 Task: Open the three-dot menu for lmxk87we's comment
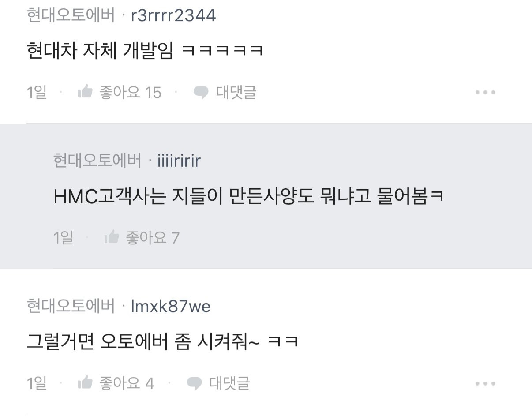click(485, 384)
